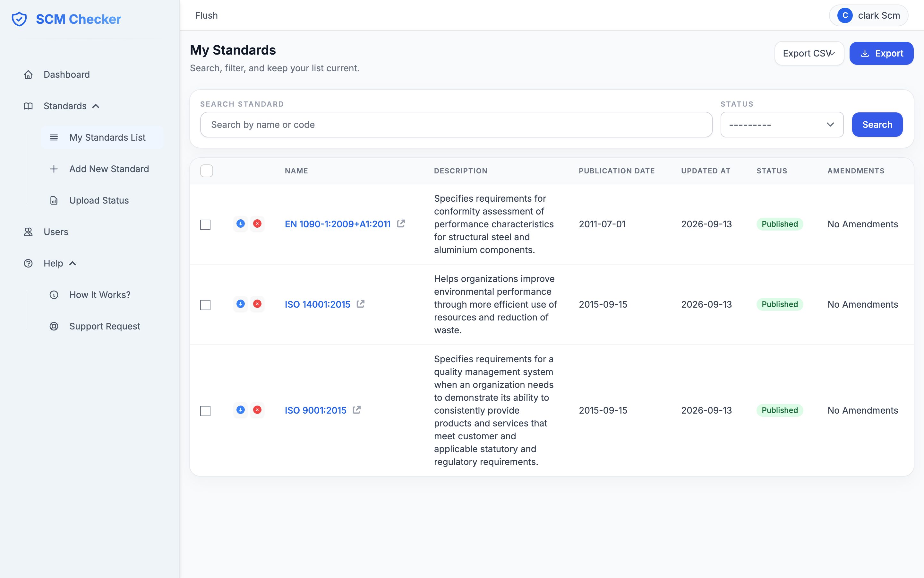The image size is (924, 578).
Task: Open How It Works? help page
Action: [102, 295]
